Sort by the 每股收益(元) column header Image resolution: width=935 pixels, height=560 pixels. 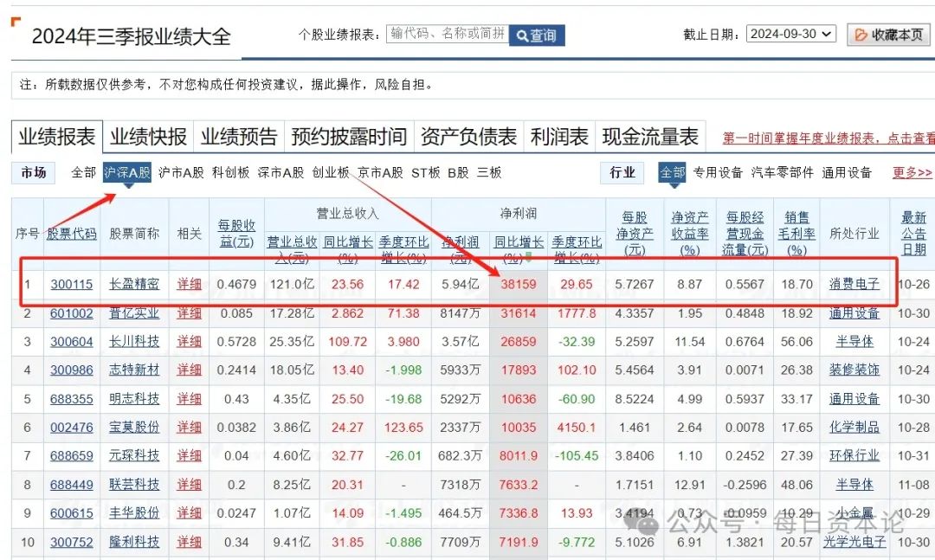pyautogui.click(x=236, y=234)
